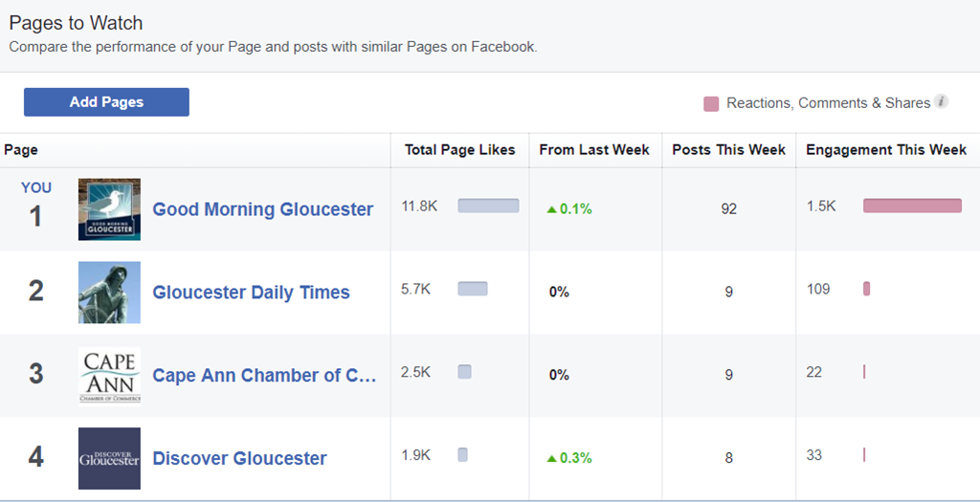Screen dimensions: 980x502
Task: Click the pink Reactions legend color swatch
Action: click(711, 103)
